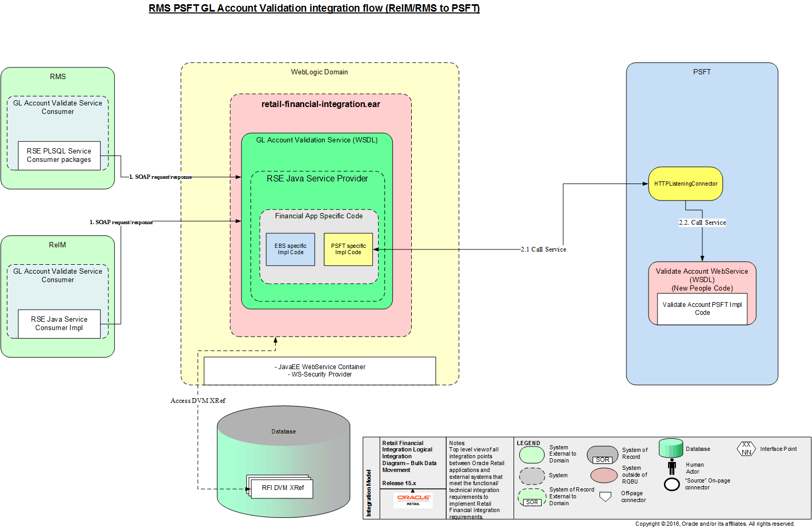Toggle the dashed System legend oval

point(531,475)
